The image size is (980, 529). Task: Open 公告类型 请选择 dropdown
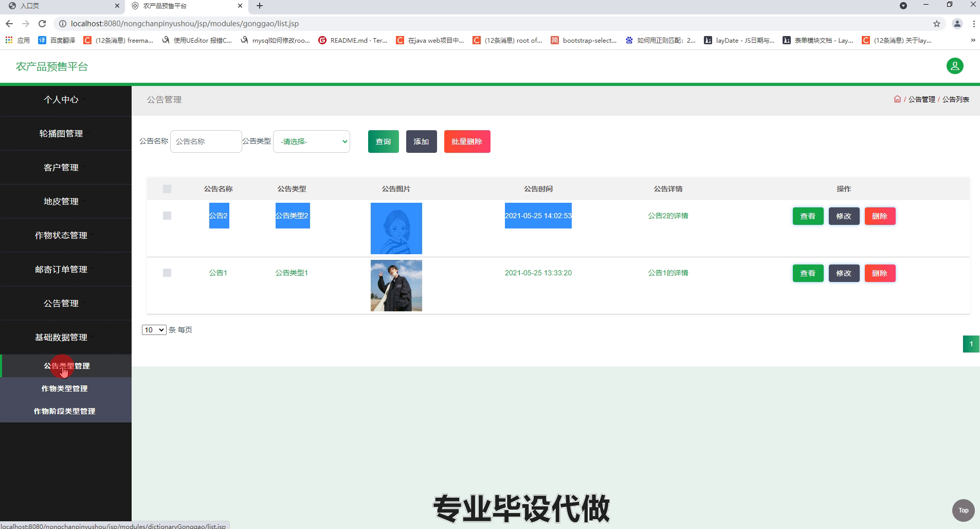(x=312, y=142)
